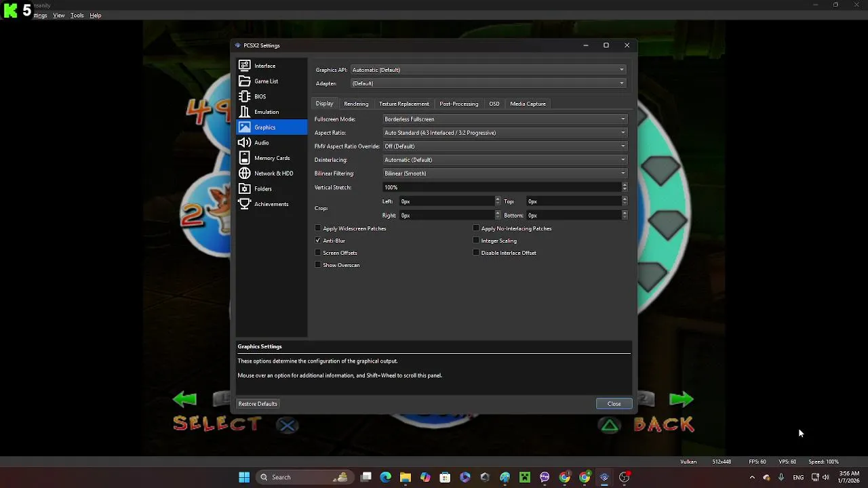
Task: Select the Game List folder icon
Action: pos(245,81)
